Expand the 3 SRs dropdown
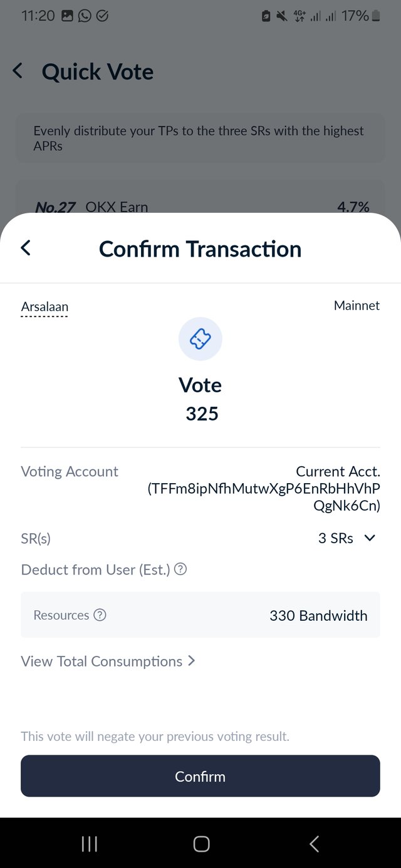This screenshot has width=401, height=868. [x=346, y=538]
